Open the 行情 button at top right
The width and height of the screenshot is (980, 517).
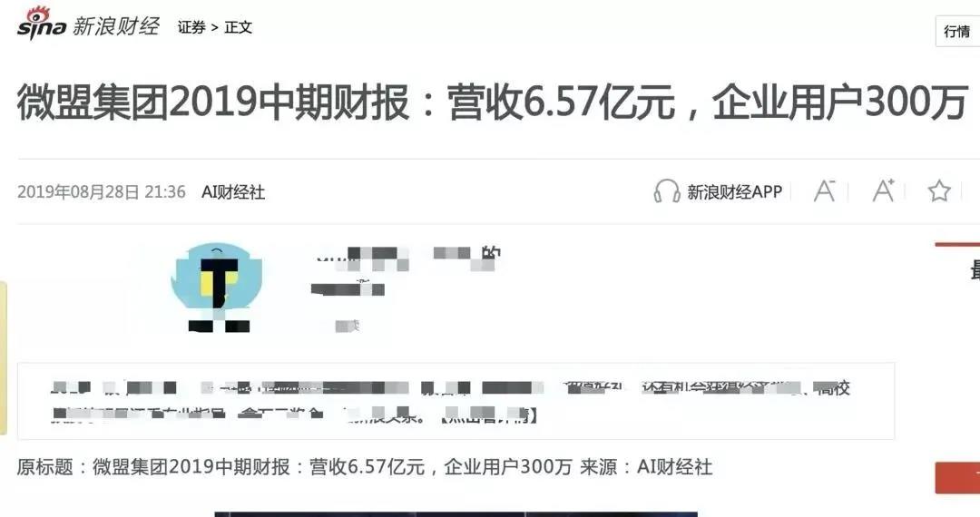pos(957,31)
